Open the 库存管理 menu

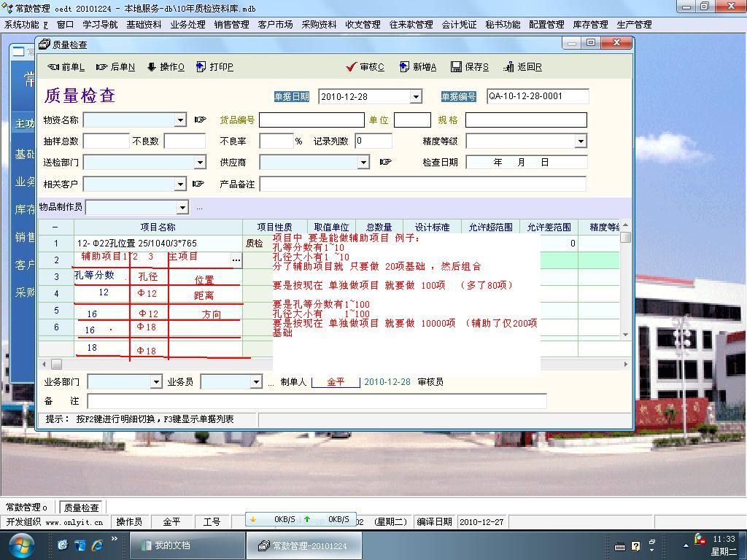590,24
